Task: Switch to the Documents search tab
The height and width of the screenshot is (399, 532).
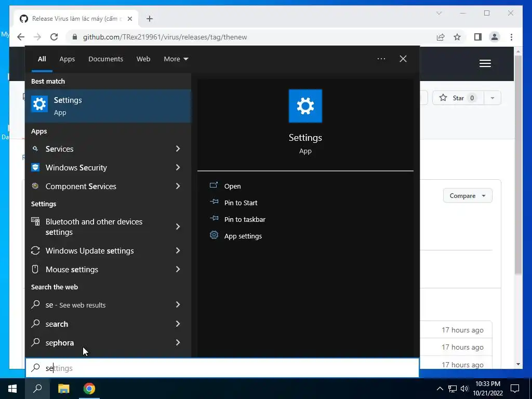Action: point(105,59)
